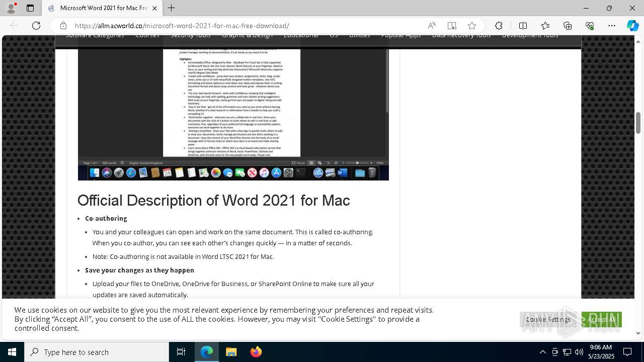The width and height of the screenshot is (644, 362).
Task: Select the Co-authoring not available note text
Action: pyautogui.click(x=183, y=257)
